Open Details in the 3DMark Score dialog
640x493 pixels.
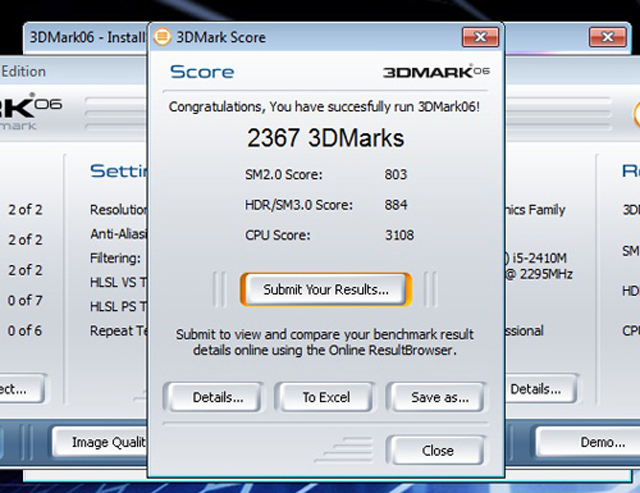click(213, 397)
